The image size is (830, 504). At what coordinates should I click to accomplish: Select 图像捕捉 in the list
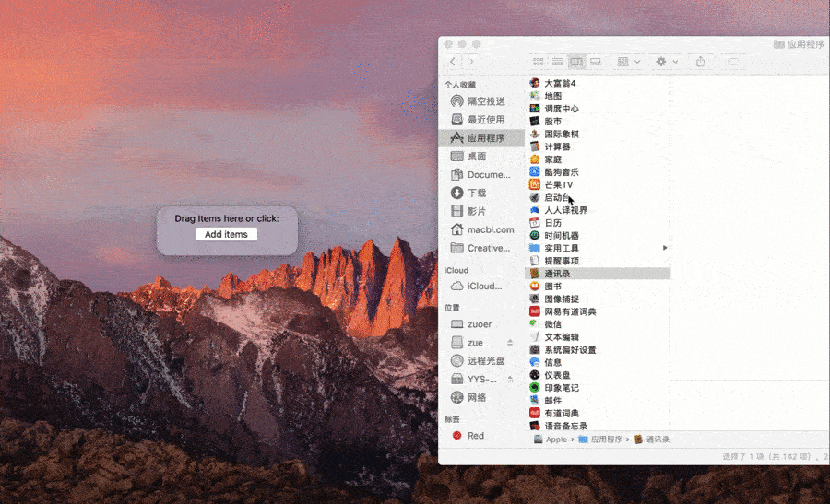point(599,299)
